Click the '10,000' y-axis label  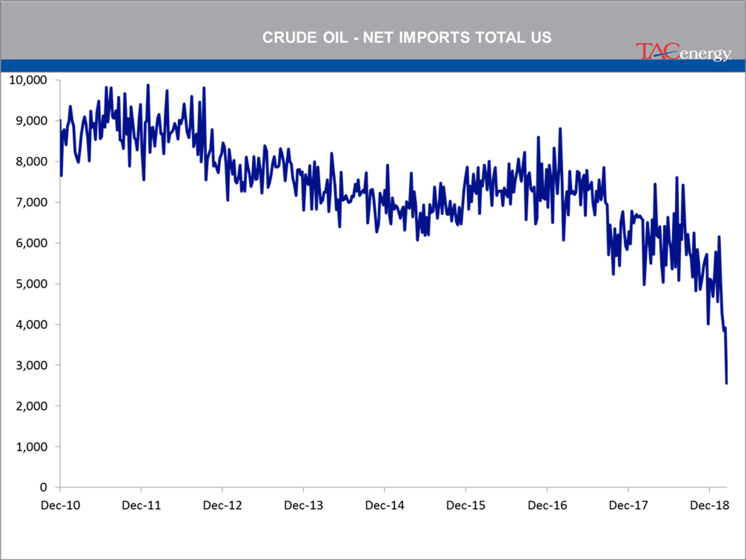coord(28,80)
